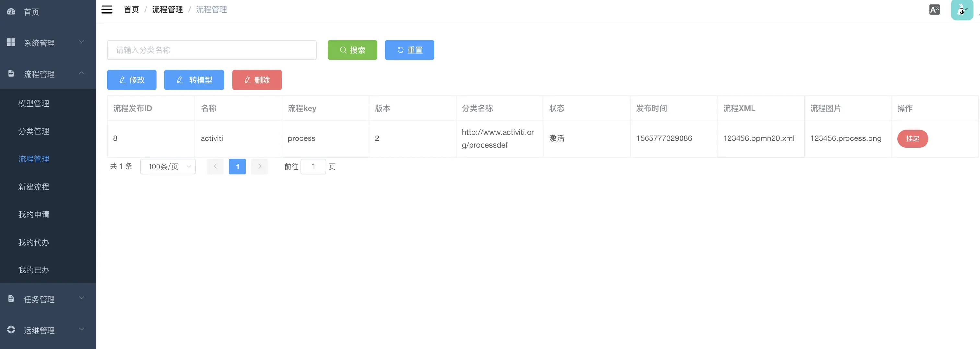980x349 pixels.
Task: Click the grid icon beside 系统管理
Action: pos(11,42)
